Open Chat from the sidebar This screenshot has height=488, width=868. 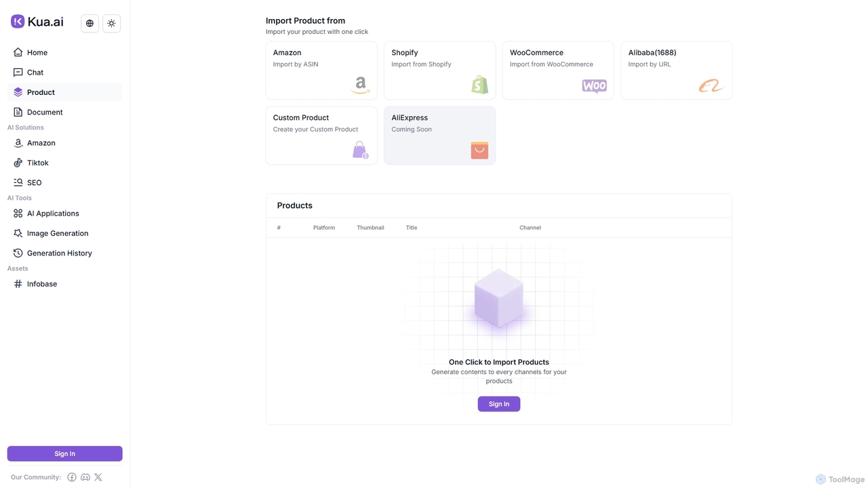click(x=64, y=72)
